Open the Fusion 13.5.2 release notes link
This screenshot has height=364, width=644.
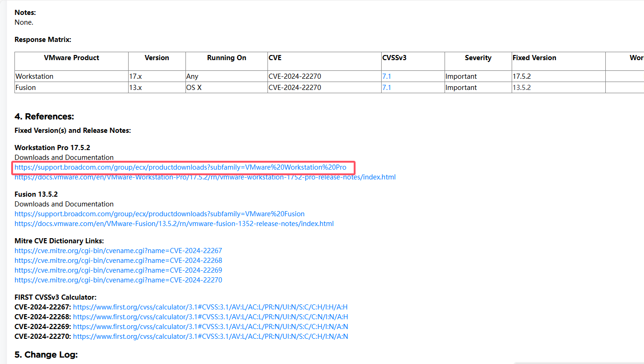174,224
